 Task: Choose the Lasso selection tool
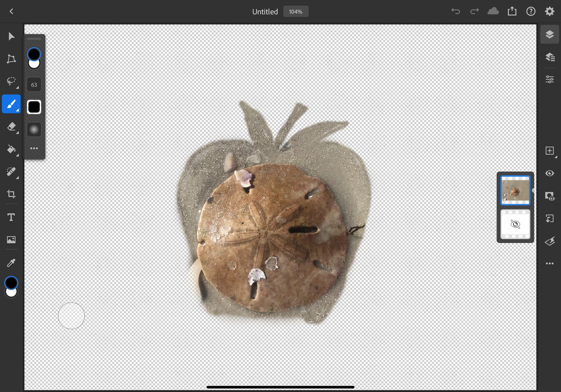pos(11,81)
